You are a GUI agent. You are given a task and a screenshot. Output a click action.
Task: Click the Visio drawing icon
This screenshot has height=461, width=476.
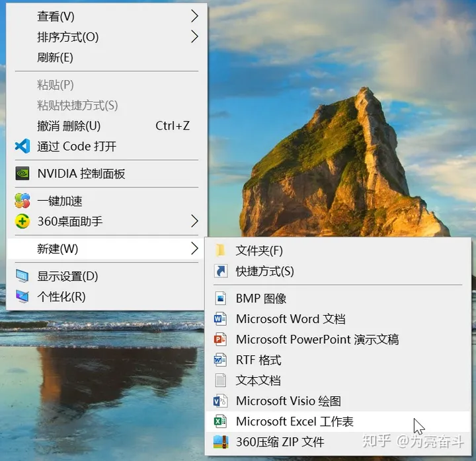pos(220,401)
